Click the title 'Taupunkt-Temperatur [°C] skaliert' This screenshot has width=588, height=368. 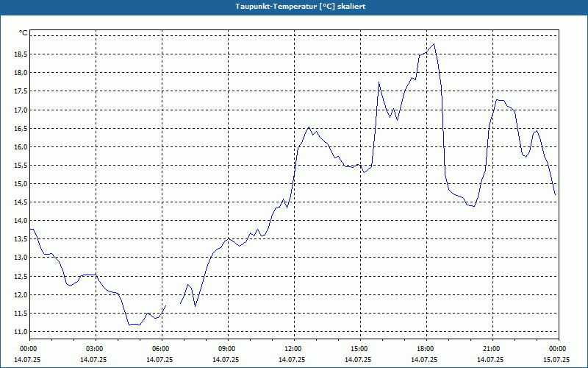click(301, 7)
